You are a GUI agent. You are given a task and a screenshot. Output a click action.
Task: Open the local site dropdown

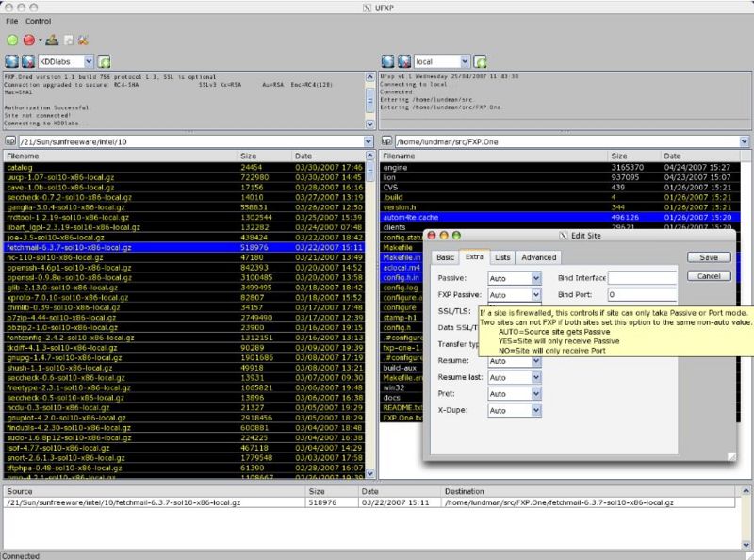coord(465,61)
